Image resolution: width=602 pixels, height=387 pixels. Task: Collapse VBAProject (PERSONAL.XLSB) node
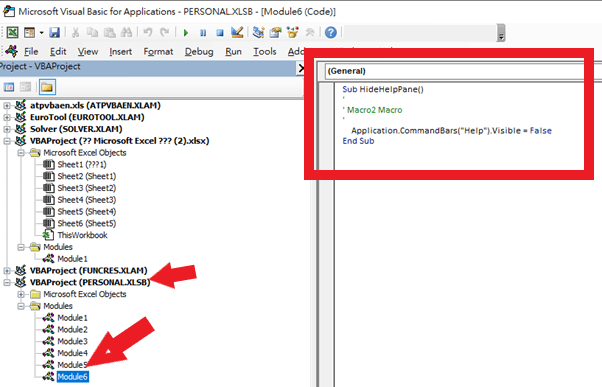pos(7,283)
